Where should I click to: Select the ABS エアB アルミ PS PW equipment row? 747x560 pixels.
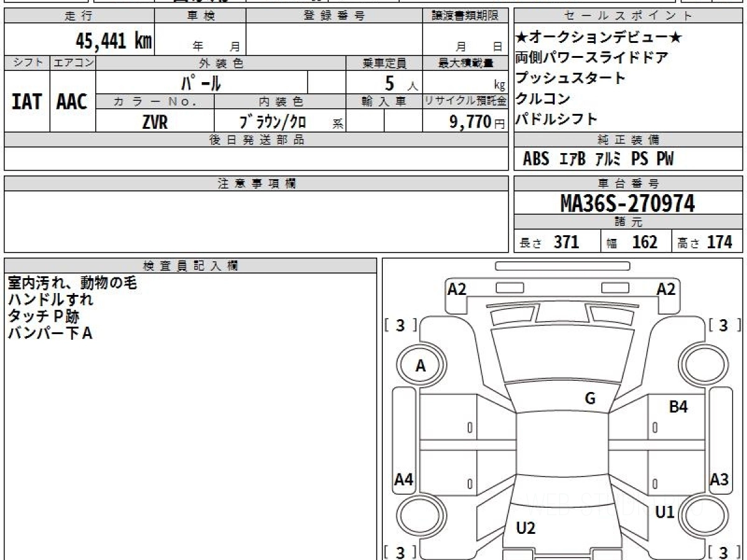tap(598, 159)
